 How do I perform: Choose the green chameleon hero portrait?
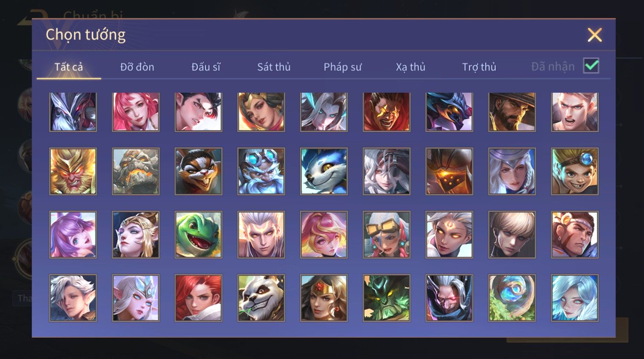(199, 235)
